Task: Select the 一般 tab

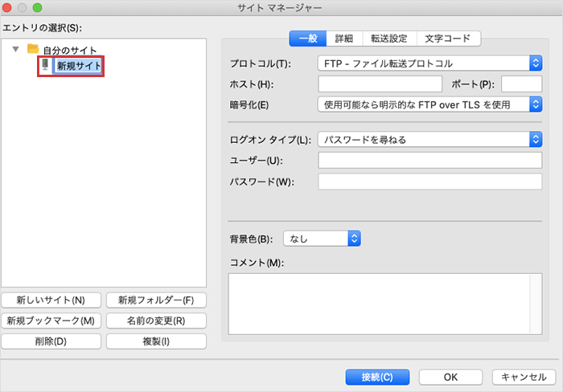Action: [x=309, y=38]
